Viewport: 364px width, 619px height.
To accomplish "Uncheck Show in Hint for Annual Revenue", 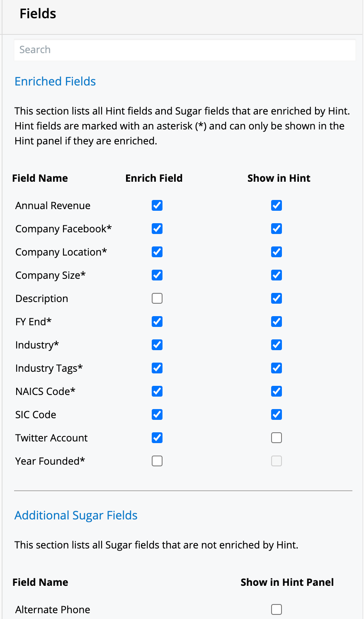I will [277, 205].
